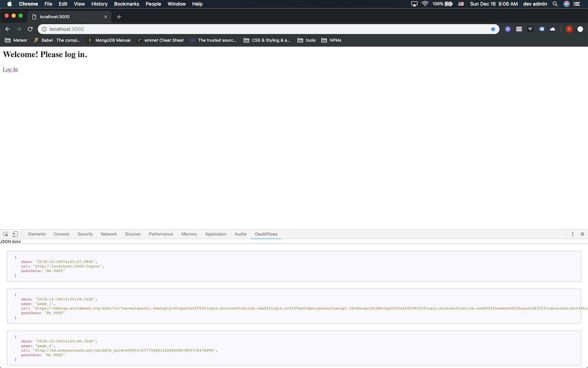Open the CRX extension icon
Viewport: 588px width, 368px height.
pyautogui.click(x=519, y=29)
